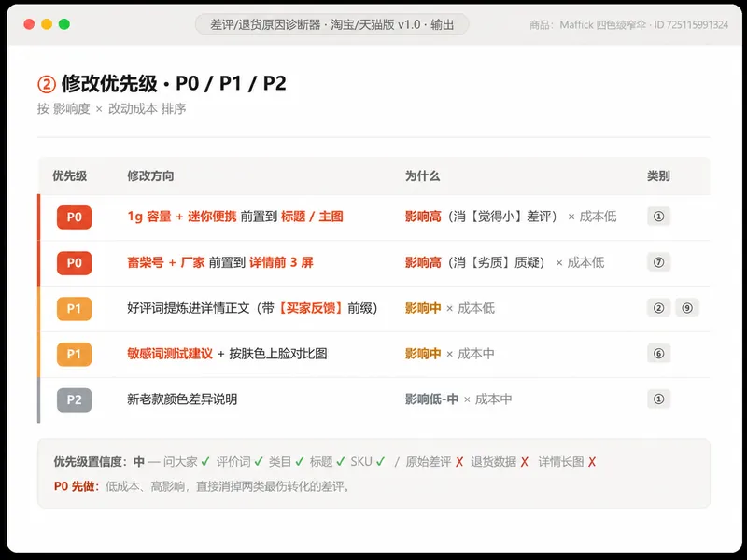Click the SKU green checkmark
This screenshot has height=560, width=747.
click(381, 461)
